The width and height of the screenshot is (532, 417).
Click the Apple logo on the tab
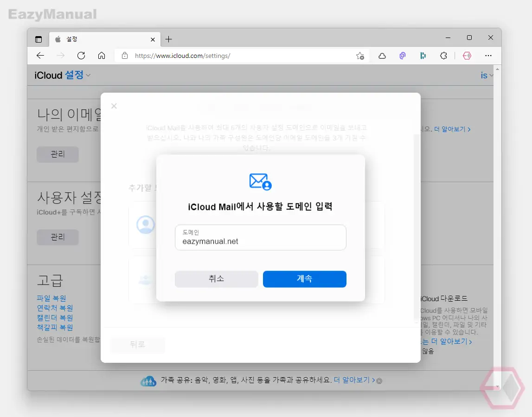click(58, 39)
